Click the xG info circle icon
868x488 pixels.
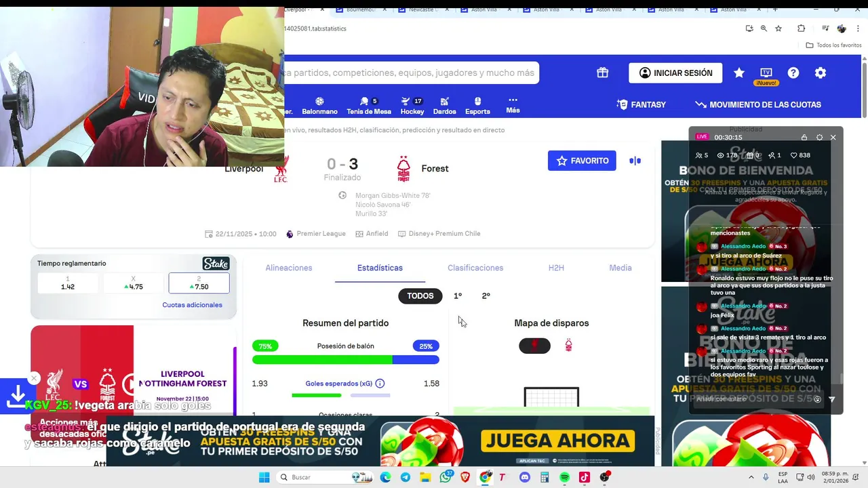[x=380, y=384]
